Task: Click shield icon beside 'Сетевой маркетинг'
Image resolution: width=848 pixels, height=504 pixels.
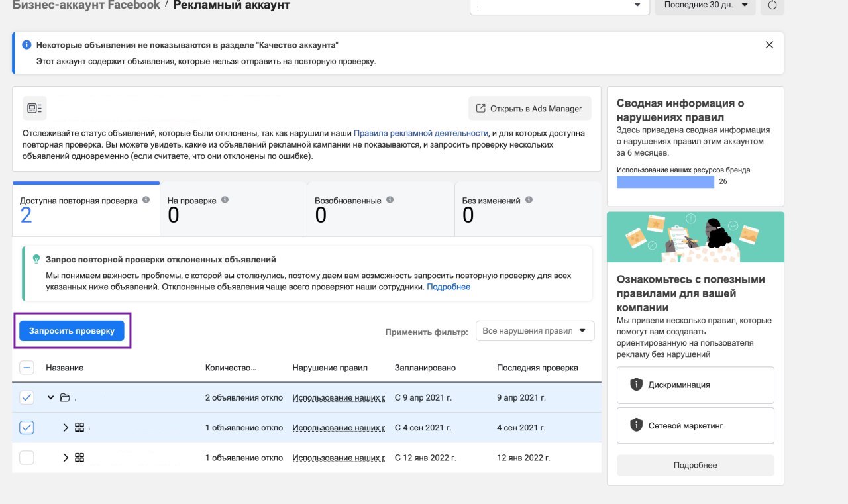Action: point(636,425)
